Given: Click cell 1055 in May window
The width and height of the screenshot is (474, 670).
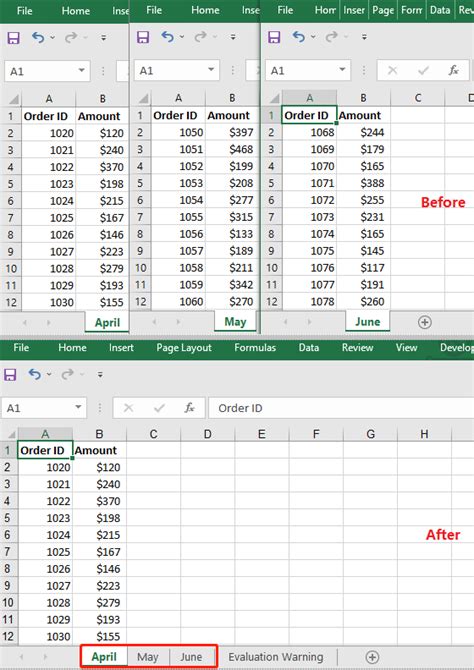Looking at the screenshot, I should point(178,217).
